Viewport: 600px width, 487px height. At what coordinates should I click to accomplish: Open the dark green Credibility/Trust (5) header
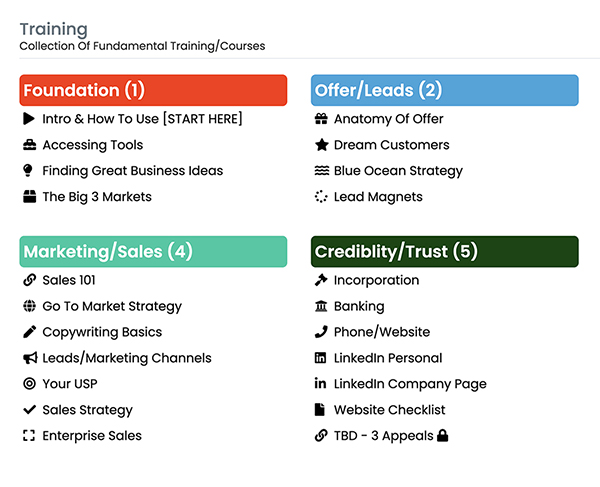444,251
